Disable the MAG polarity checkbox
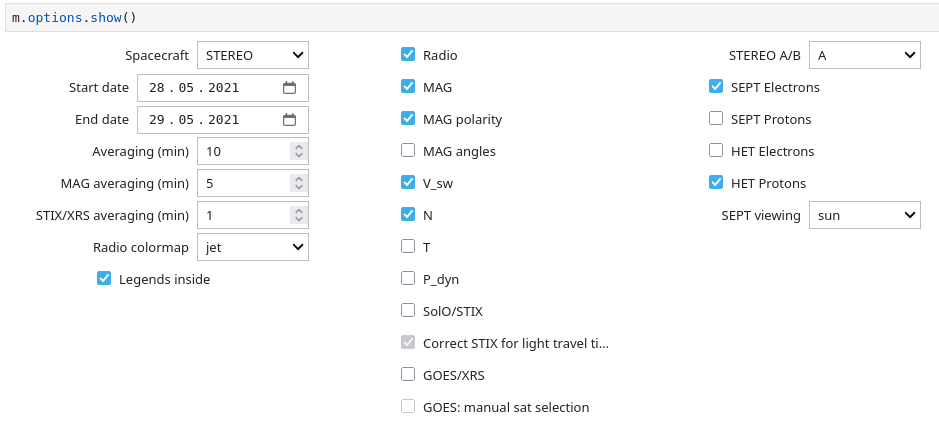The width and height of the screenshot is (939, 424). pos(408,119)
